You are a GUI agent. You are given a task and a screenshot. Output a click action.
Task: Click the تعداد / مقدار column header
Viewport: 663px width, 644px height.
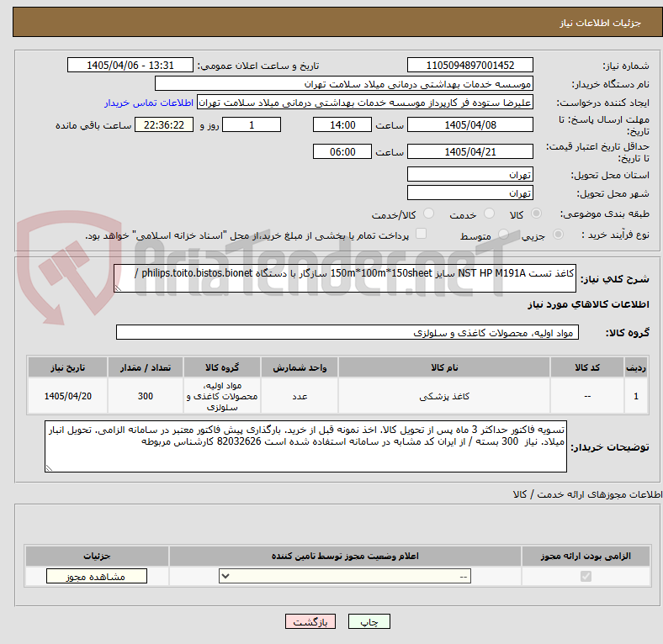point(145,367)
